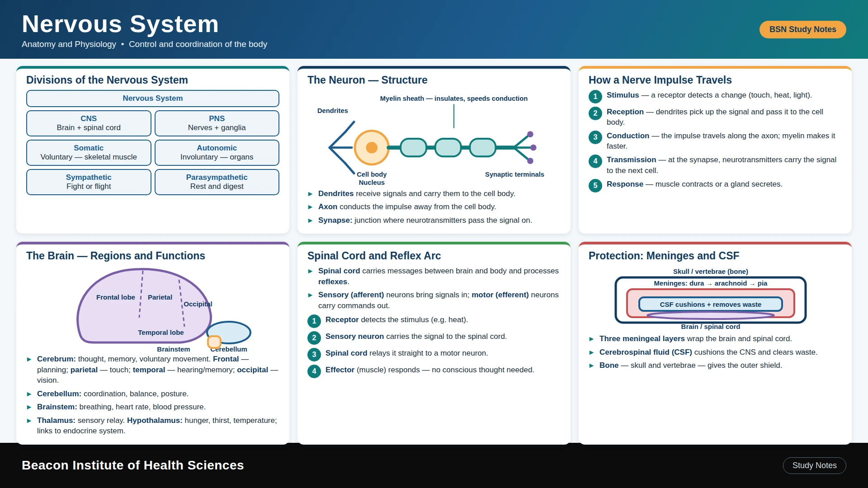This screenshot has height=488, width=868.
Task: Click the Temporal lobe label in the brain diagram
Action: [x=161, y=333]
